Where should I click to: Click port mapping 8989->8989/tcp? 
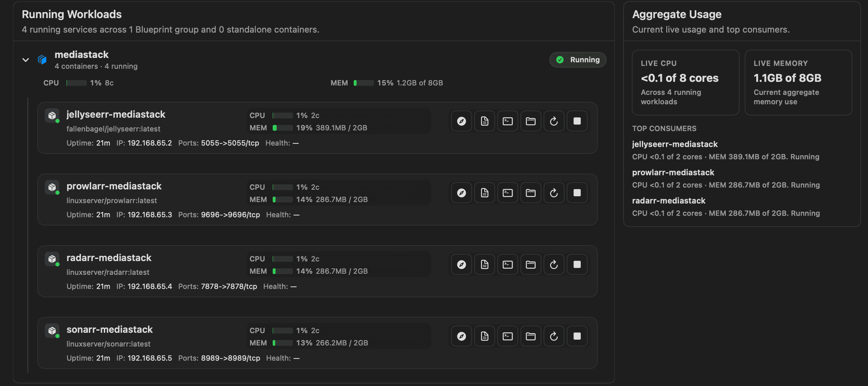click(230, 358)
